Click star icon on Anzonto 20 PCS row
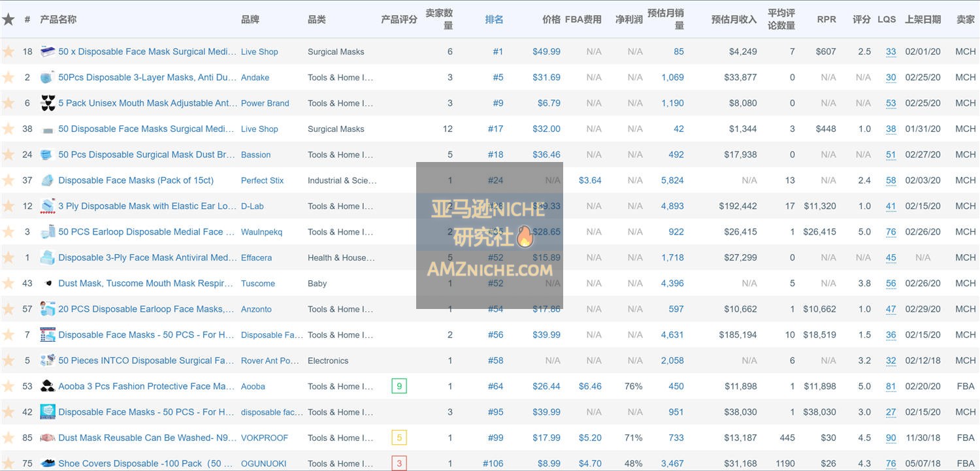The image size is (980, 471). coord(8,309)
